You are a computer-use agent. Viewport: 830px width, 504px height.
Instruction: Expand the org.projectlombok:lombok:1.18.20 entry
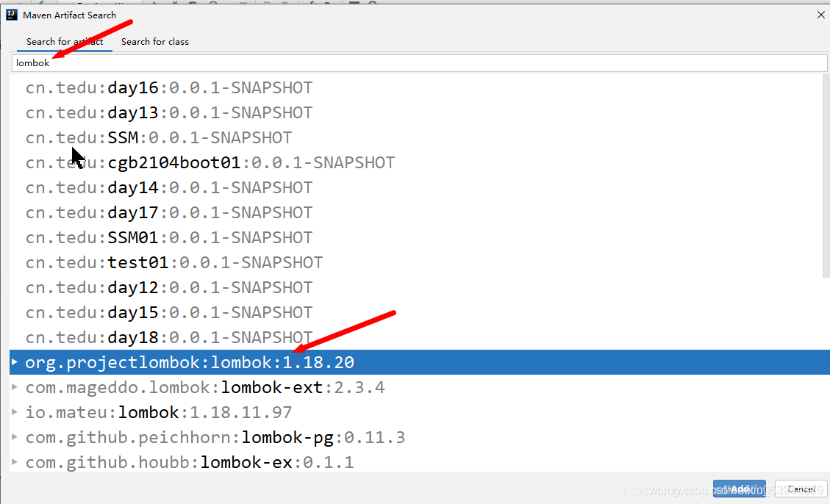coord(15,362)
